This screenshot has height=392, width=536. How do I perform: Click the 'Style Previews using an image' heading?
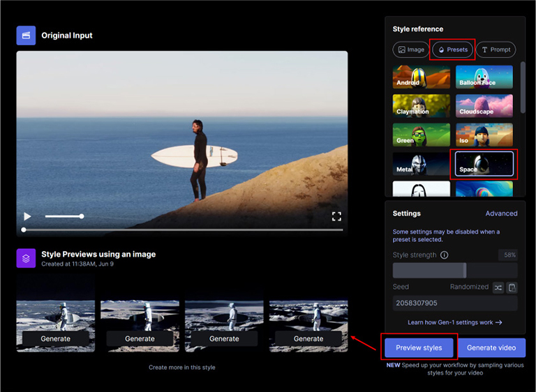pos(98,255)
